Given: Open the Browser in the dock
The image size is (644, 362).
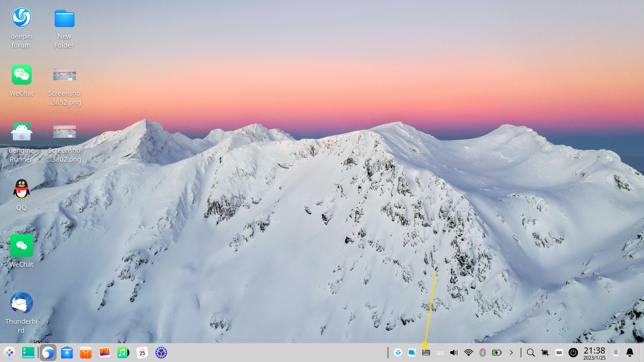Looking at the screenshot, I should click(x=48, y=353).
